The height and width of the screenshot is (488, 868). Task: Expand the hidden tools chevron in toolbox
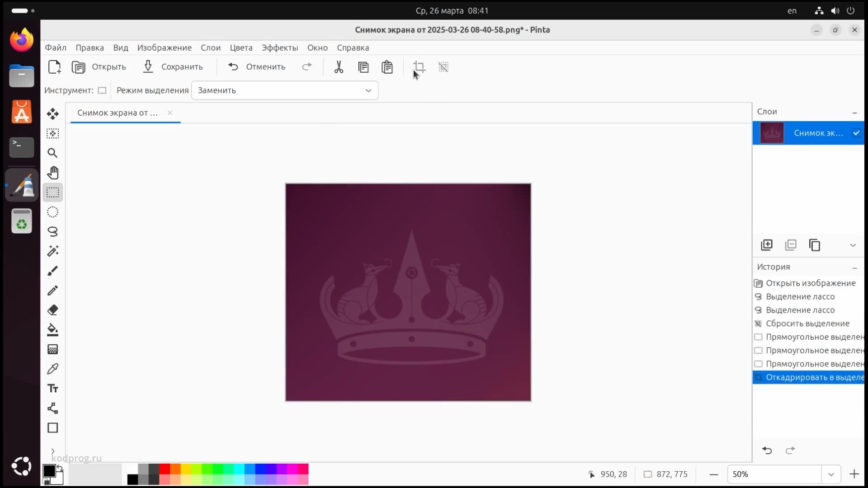pos(52,451)
